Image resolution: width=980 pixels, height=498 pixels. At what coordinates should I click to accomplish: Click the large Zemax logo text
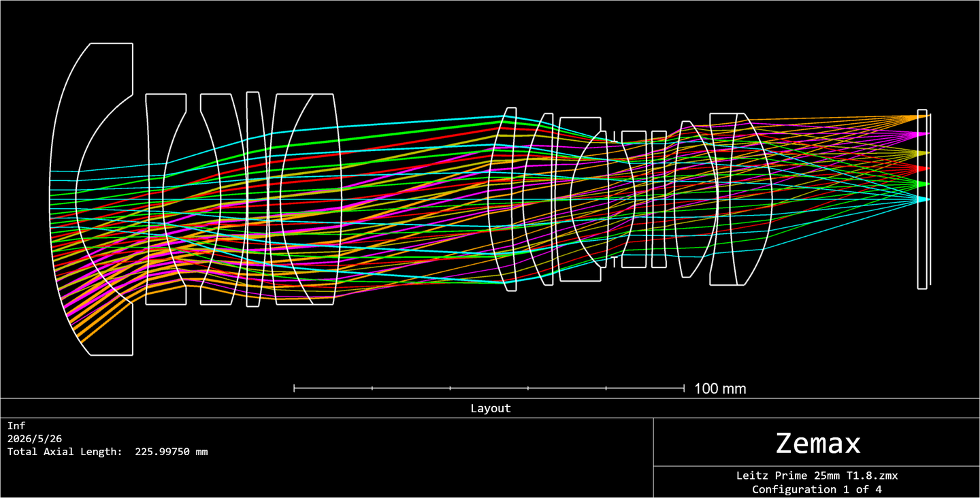pyautogui.click(x=818, y=443)
